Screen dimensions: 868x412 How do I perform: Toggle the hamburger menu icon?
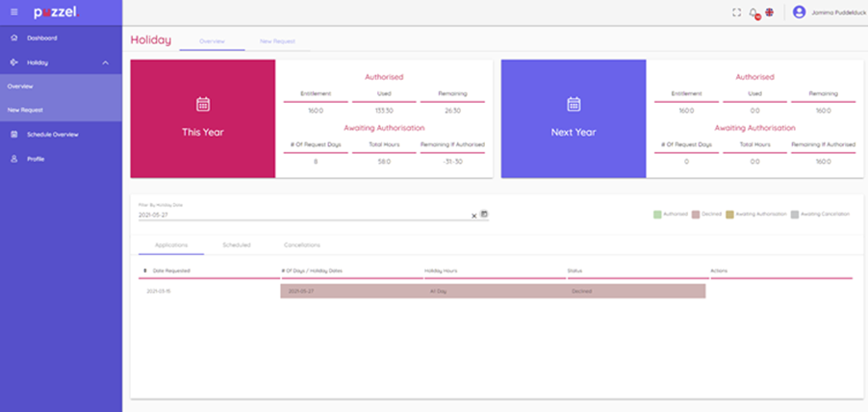pyautogui.click(x=13, y=13)
